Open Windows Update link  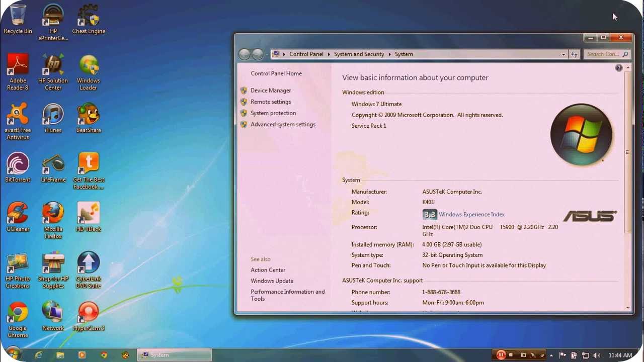272,281
